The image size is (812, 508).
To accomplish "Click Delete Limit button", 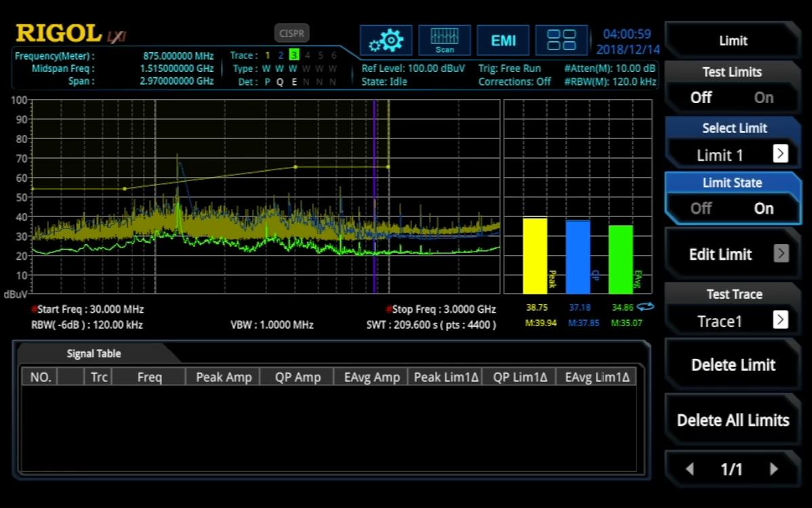I will [x=732, y=365].
